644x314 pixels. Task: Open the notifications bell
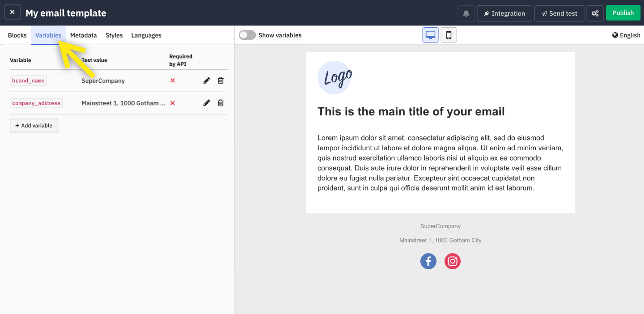[x=466, y=13]
